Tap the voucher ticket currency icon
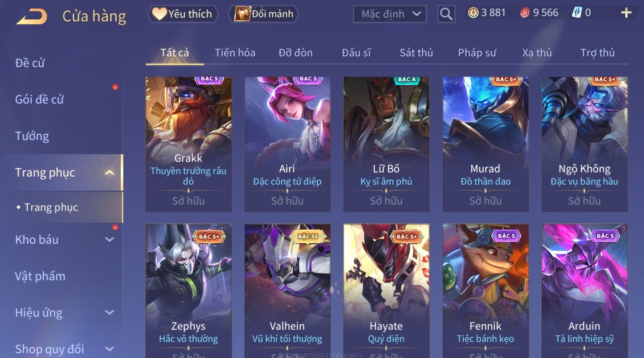The image size is (644, 358). [x=577, y=13]
